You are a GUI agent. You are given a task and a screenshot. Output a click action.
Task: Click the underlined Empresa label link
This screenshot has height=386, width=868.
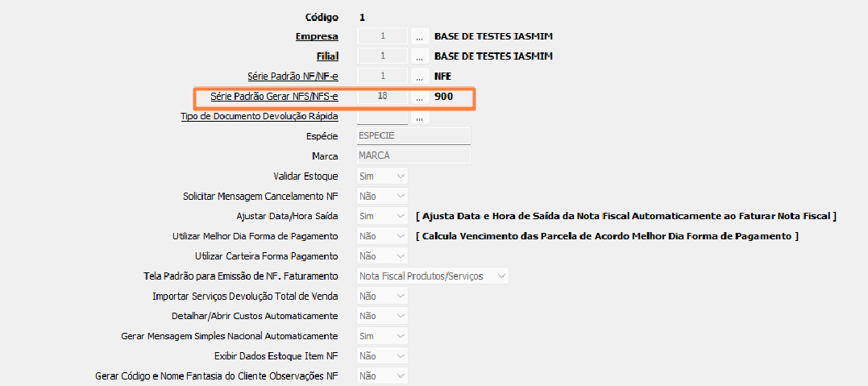click(317, 37)
